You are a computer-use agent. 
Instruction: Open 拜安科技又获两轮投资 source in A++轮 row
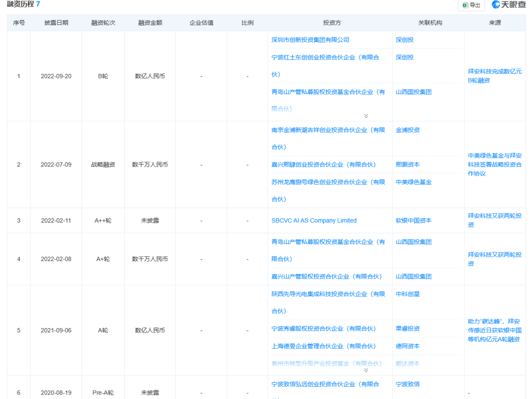point(495,220)
